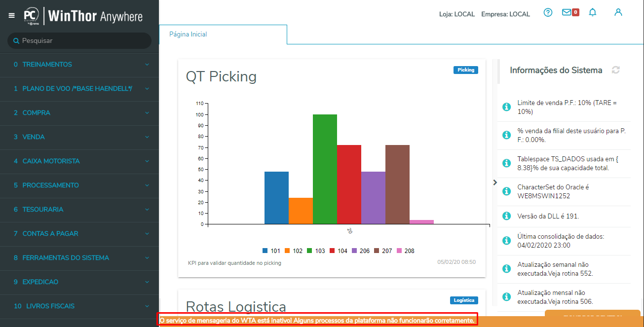Expand the 10 LIVROS FISCAIS menu chevron
This screenshot has height=327, width=644.
pyautogui.click(x=147, y=306)
